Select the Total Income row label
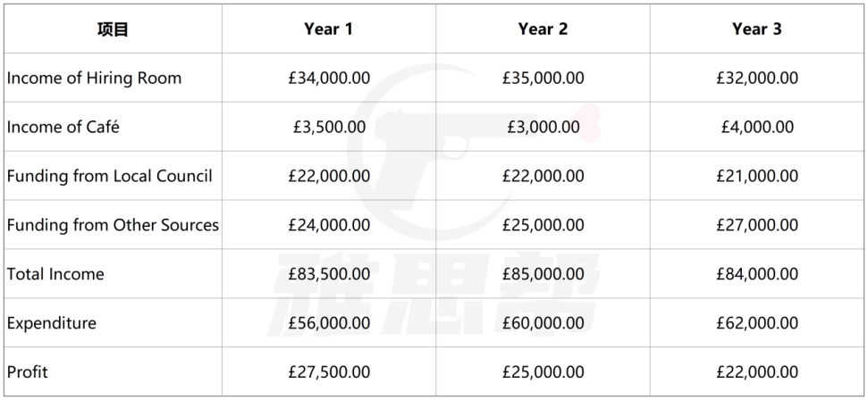The image size is (868, 400). coord(55,274)
